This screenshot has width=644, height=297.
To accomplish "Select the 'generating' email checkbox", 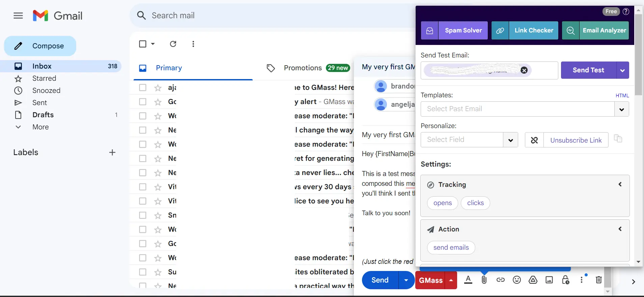I will (x=143, y=158).
